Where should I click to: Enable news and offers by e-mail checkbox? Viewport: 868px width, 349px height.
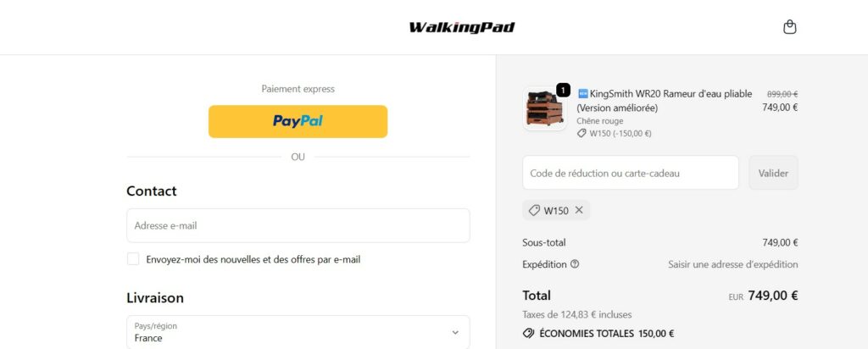(x=133, y=259)
